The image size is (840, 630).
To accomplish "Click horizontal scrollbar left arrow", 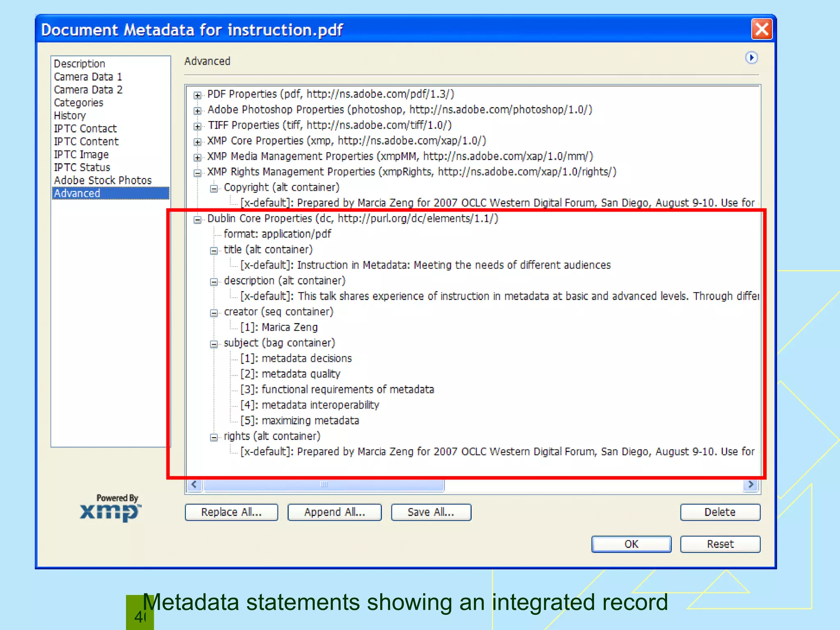I will point(194,485).
